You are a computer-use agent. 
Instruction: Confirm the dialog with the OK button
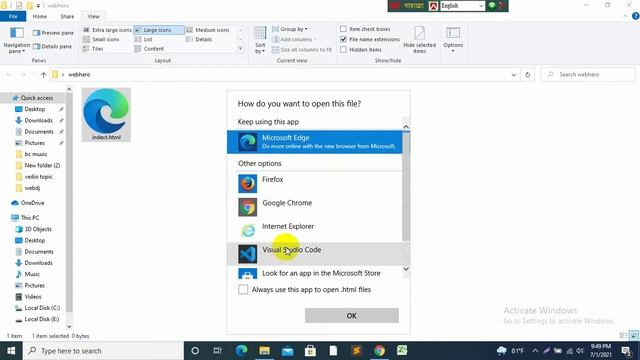351,316
